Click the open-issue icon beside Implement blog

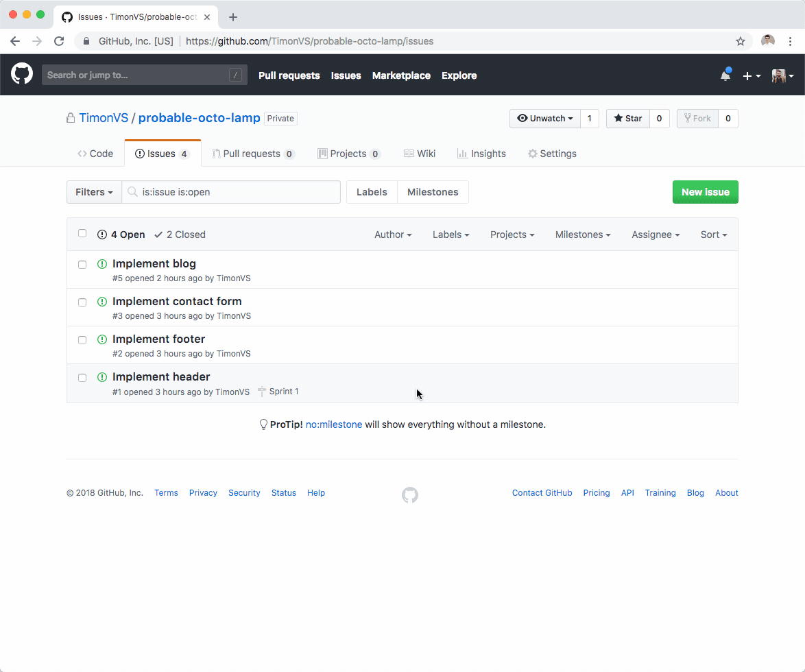[x=102, y=264]
